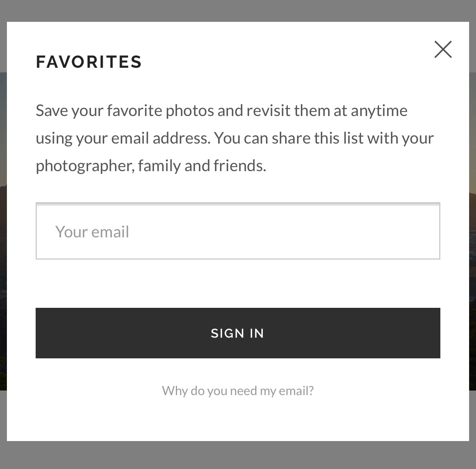Follow the gray email explanation link
This screenshot has height=469, width=476.
(238, 391)
